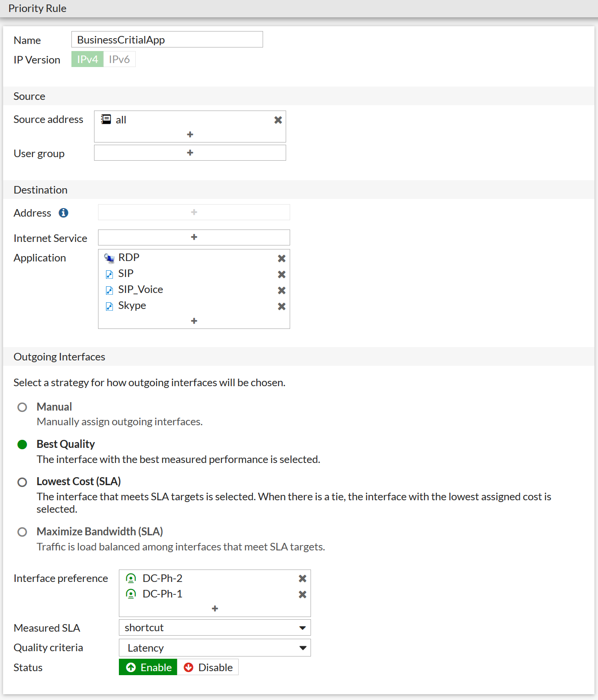Screen dimensions: 598x700
Task: Remove Skype from the application list
Action: tap(281, 306)
